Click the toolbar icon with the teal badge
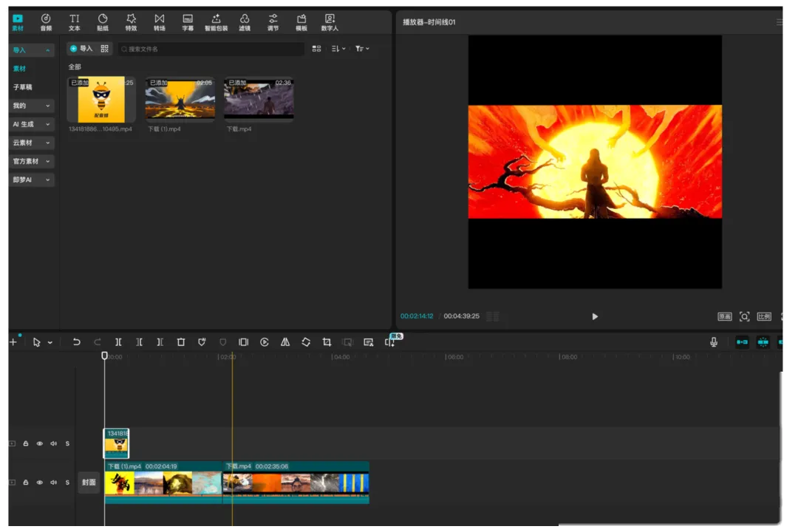Viewport: 798px width, 532px height. click(x=390, y=341)
